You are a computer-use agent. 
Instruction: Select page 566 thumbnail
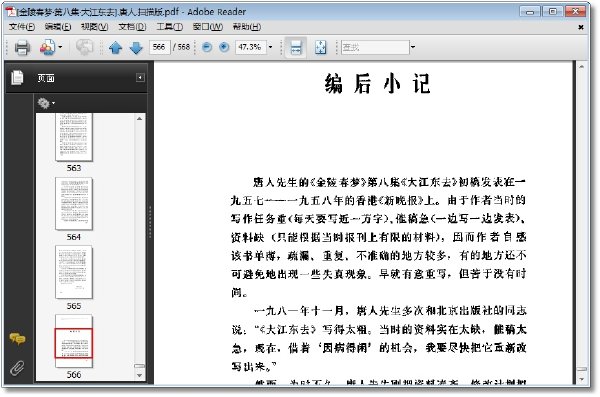73,341
